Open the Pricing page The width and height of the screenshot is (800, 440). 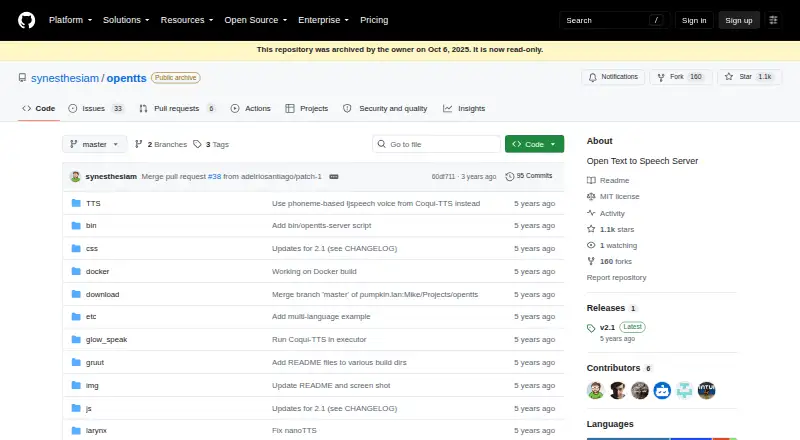pyautogui.click(x=374, y=20)
